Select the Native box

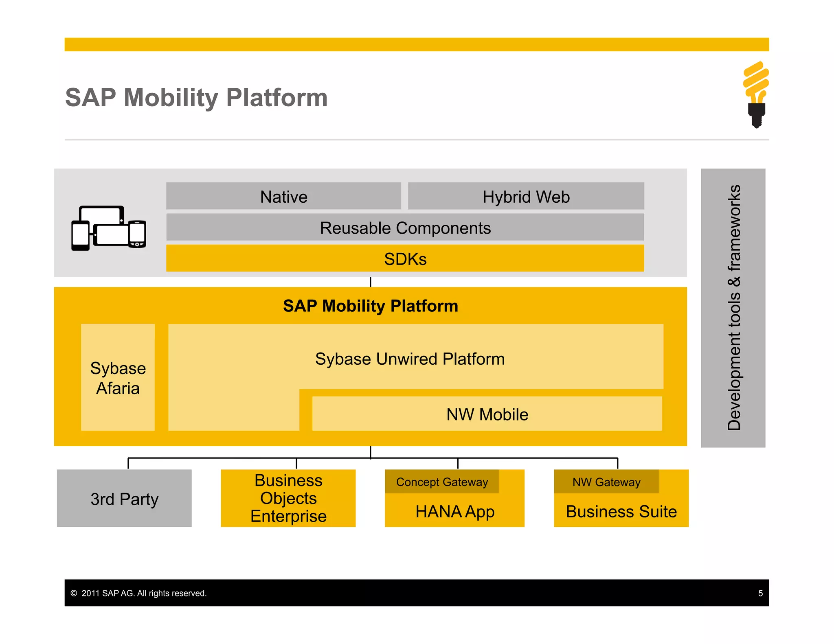283,197
